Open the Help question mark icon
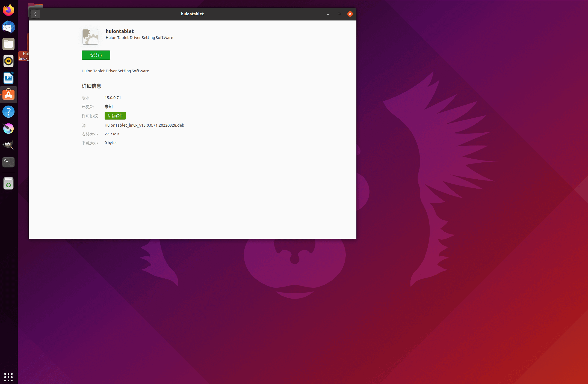Image resolution: width=588 pixels, height=384 pixels. (x=8, y=112)
